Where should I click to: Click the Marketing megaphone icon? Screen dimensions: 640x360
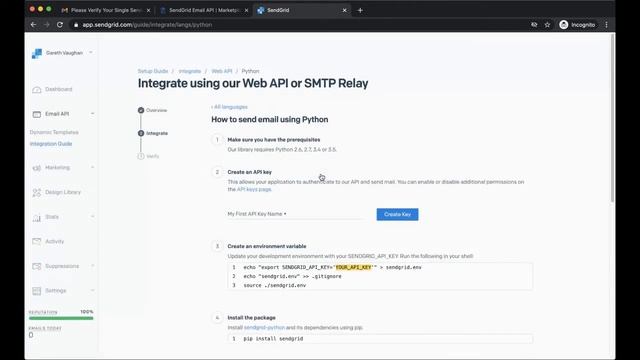pos(37,168)
